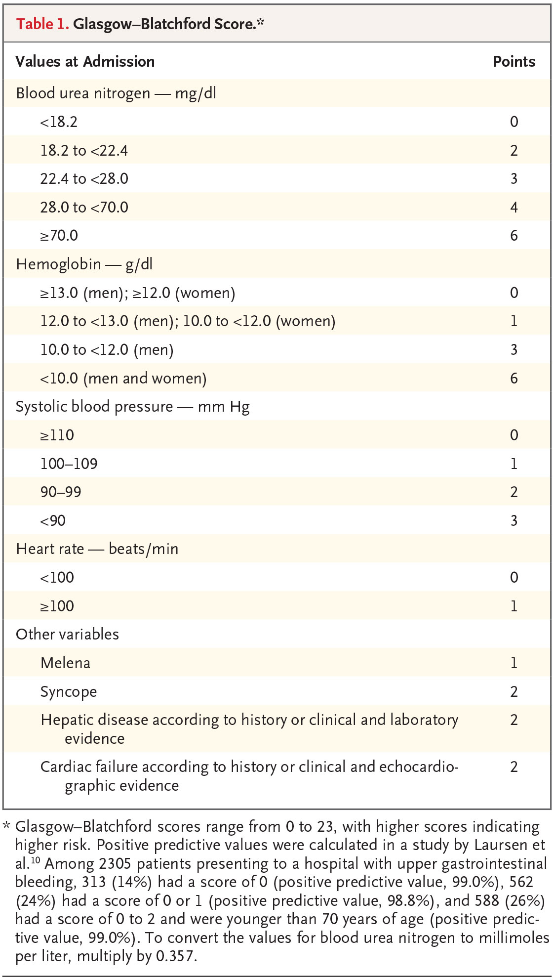
Task: Click the 10.0 to <12.0 (men) row
Action: coord(277,349)
